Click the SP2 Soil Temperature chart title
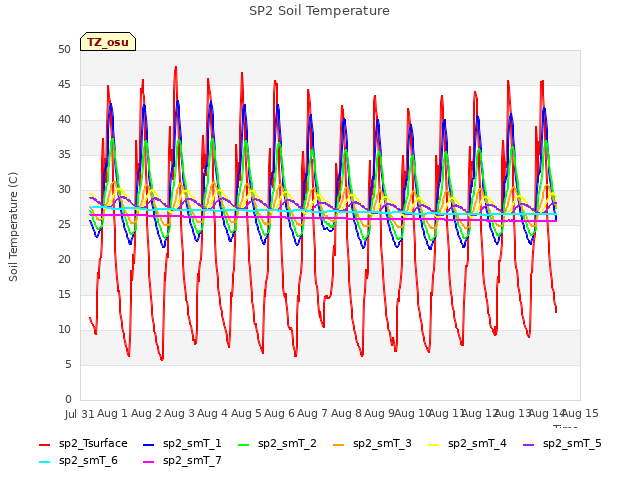The height and width of the screenshot is (480, 640). click(319, 11)
